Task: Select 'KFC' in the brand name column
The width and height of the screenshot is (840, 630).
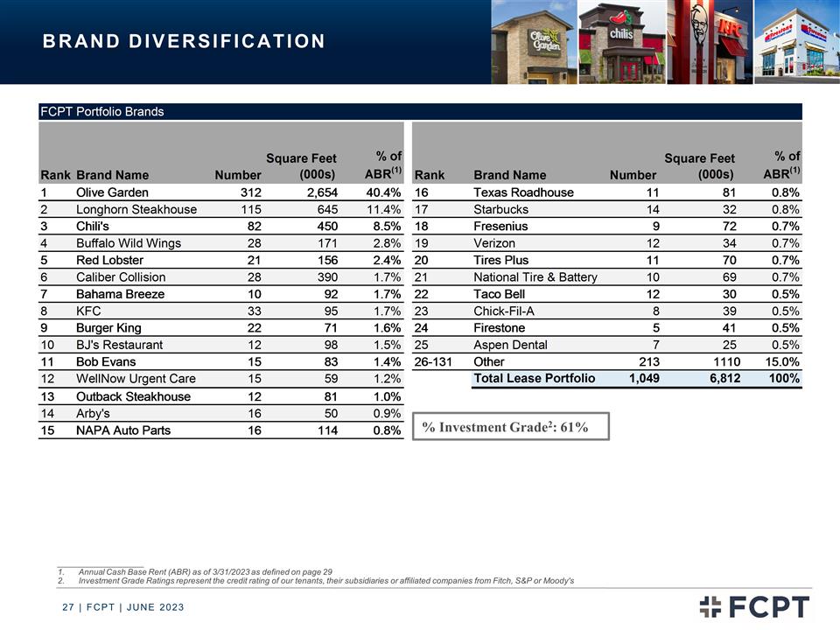Action: (x=88, y=311)
